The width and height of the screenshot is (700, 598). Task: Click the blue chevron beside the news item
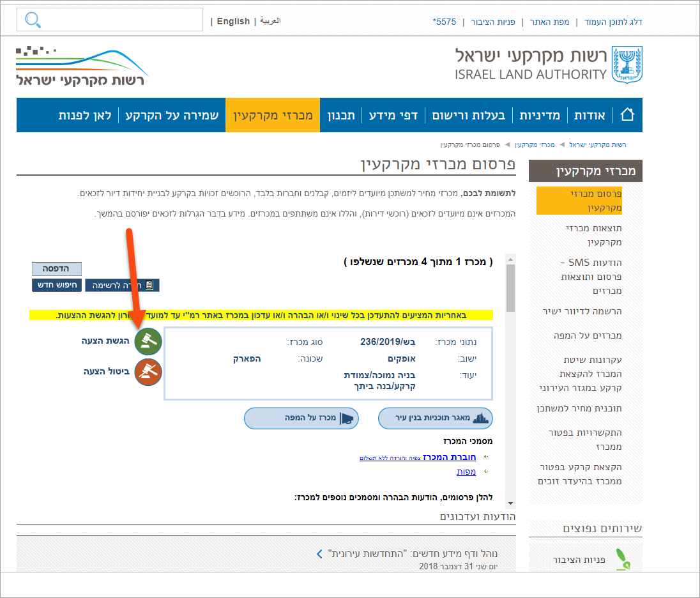320,553
